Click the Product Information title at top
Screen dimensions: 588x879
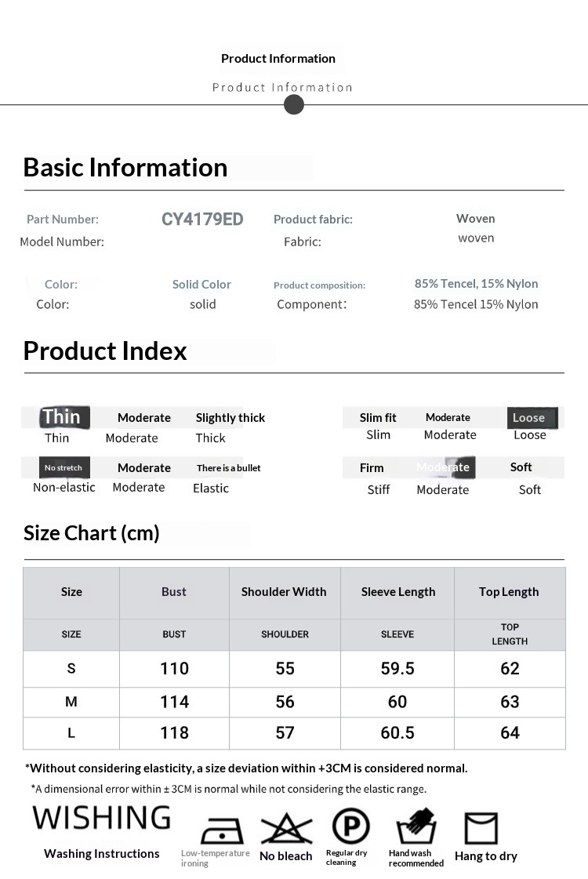click(278, 58)
